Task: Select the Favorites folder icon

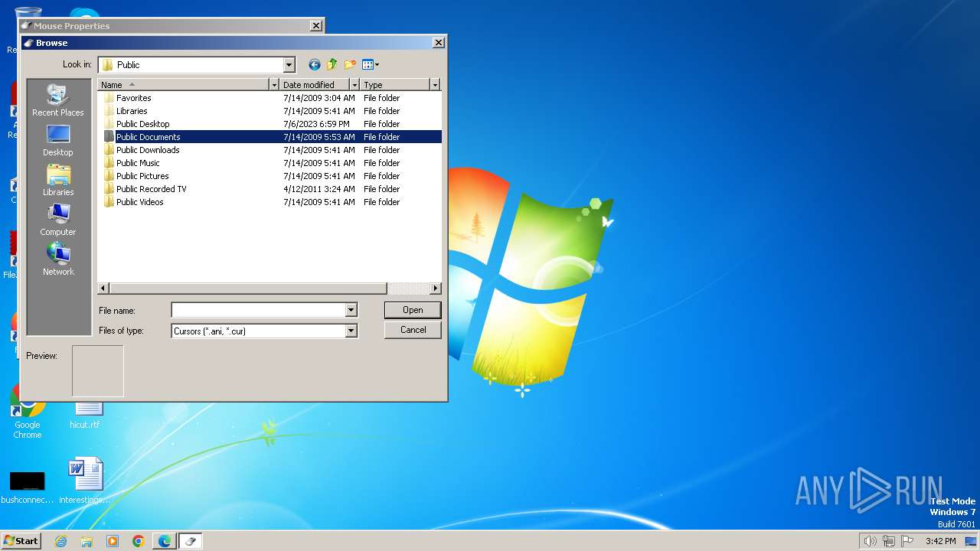Action: [109, 98]
